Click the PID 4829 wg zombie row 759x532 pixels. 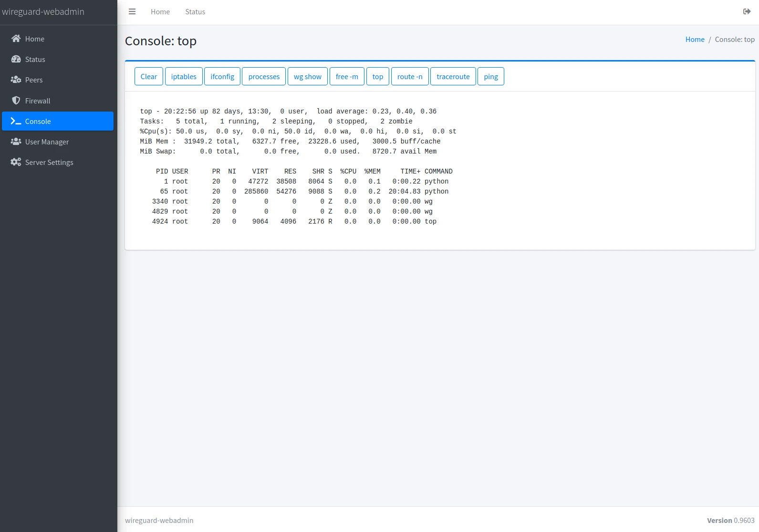[292, 211]
